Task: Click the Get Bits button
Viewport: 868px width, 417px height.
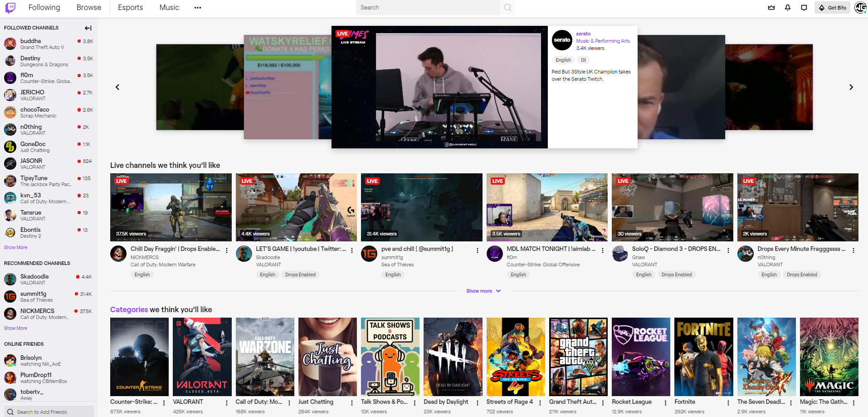Action: pos(833,8)
